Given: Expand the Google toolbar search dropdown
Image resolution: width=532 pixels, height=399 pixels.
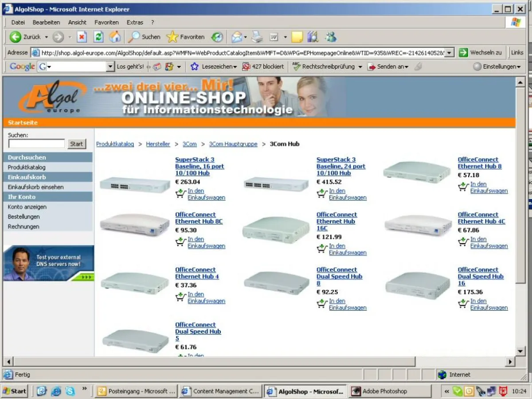Looking at the screenshot, I should pos(110,66).
